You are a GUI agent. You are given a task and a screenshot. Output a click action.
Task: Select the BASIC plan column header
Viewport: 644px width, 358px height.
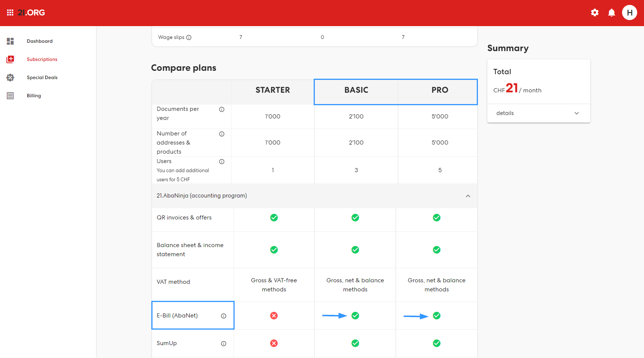click(x=356, y=90)
